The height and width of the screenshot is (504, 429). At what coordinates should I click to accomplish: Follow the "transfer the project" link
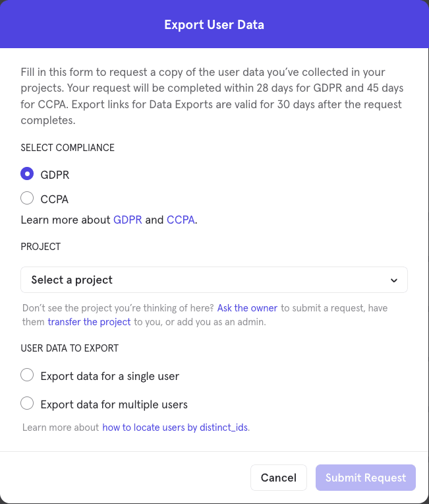tap(89, 321)
